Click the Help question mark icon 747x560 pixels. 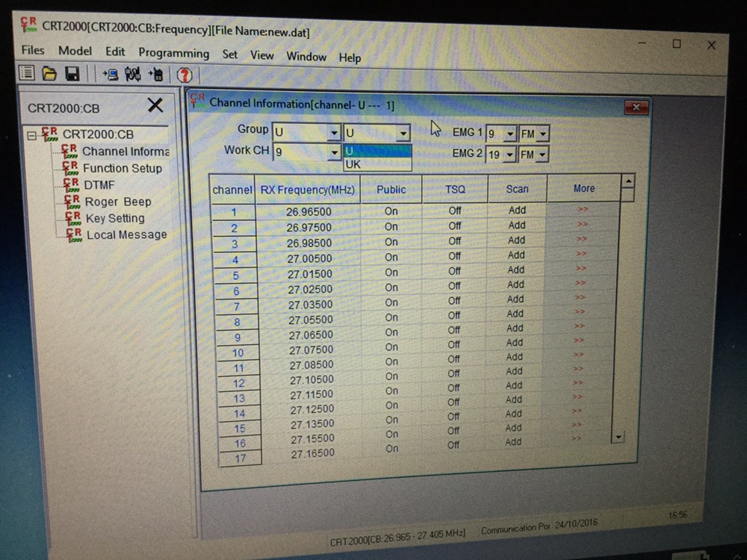(185, 75)
